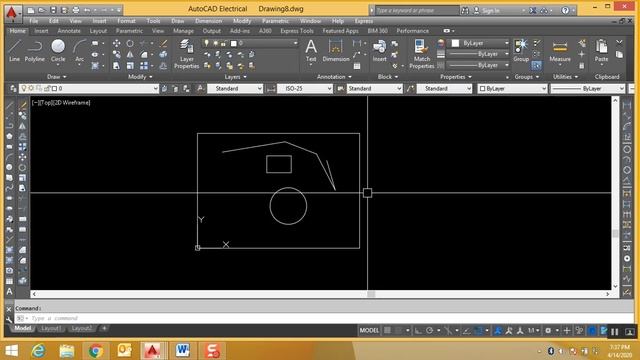Open Layer Properties manager
The height and width of the screenshot is (360, 640).
pos(187,54)
